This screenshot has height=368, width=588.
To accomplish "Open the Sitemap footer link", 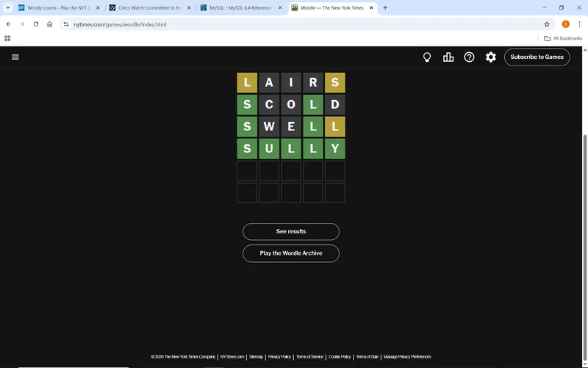I will click(x=256, y=357).
